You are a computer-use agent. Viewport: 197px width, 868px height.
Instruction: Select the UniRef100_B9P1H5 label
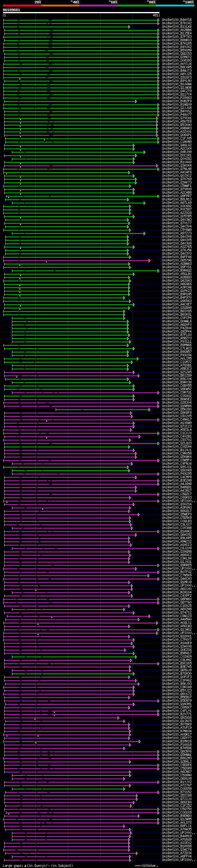coord(177,294)
